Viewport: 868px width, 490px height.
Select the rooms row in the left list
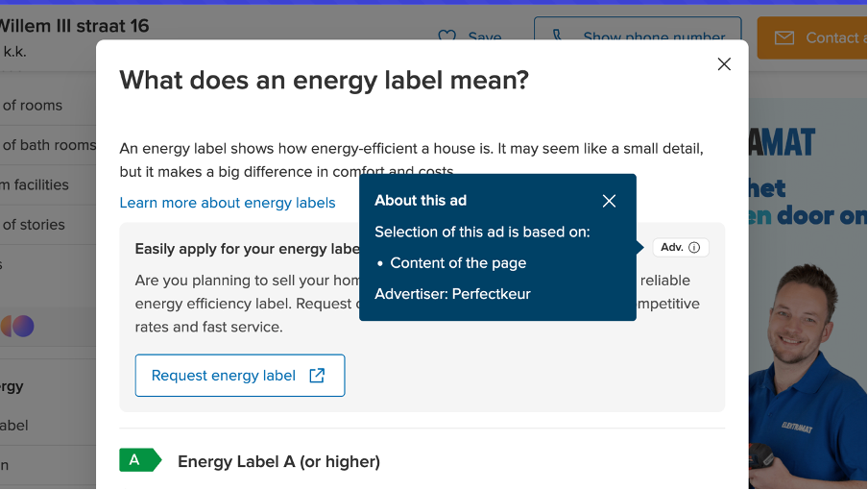point(33,106)
